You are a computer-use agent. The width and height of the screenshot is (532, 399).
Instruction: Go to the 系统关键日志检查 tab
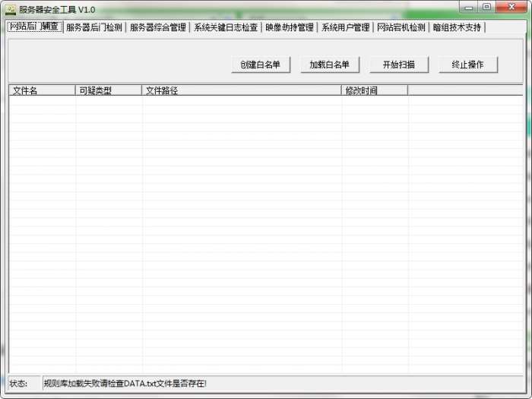[226, 27]
